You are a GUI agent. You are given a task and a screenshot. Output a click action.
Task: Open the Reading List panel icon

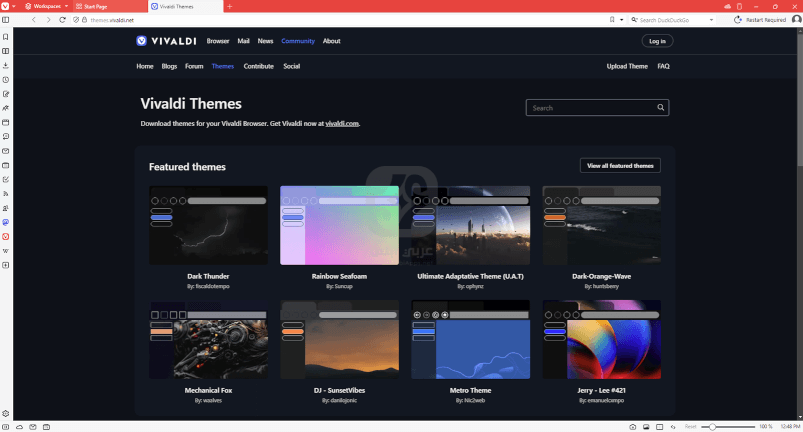click(6, 51)
